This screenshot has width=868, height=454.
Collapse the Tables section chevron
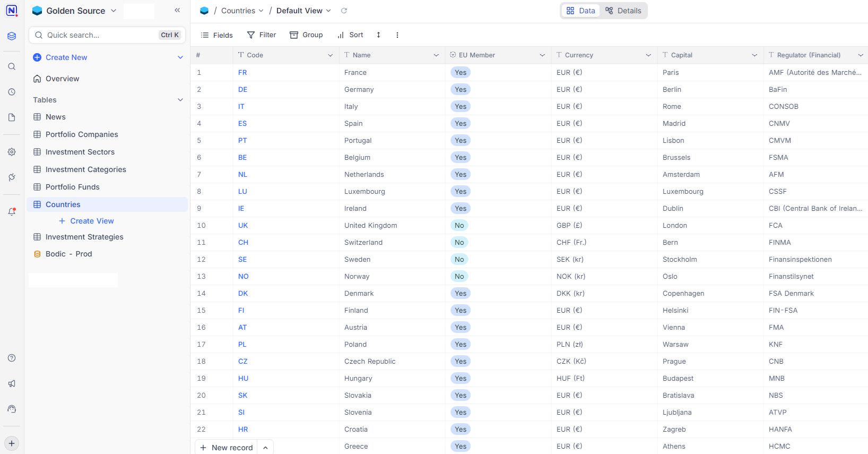[180, 100]
